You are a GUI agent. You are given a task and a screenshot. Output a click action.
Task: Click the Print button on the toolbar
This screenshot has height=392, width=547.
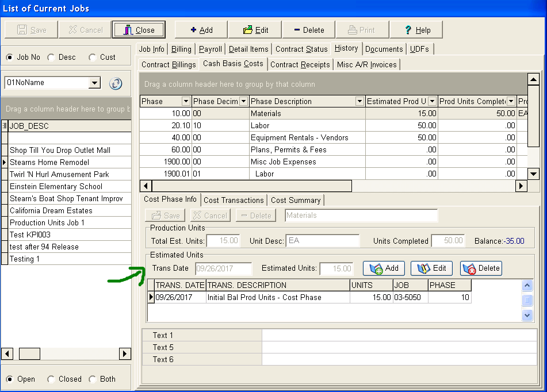point(362,30)
